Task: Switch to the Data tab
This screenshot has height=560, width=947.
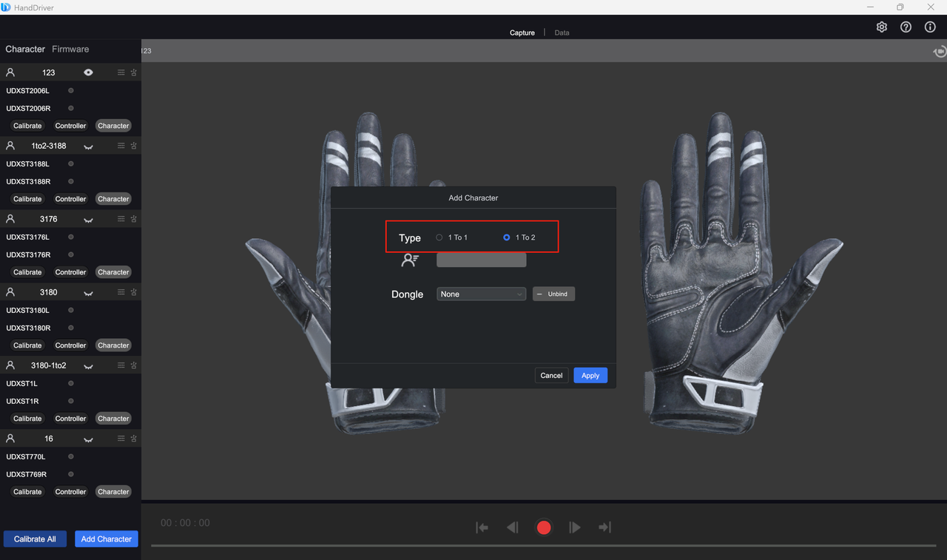Action: (562, 33)
